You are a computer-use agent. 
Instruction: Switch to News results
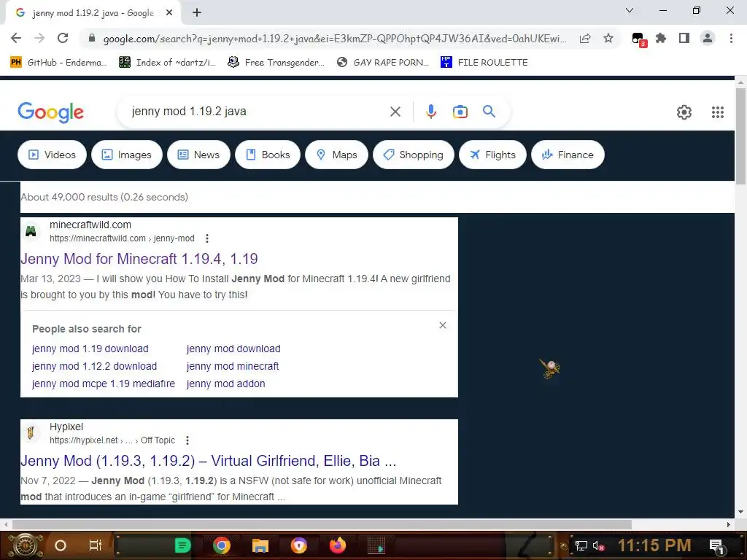tap(198, 155)
